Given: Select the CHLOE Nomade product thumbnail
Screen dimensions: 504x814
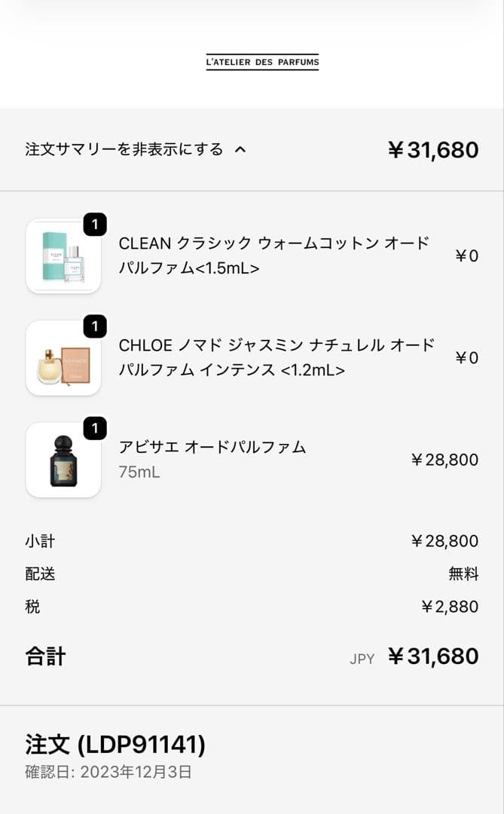Looking at the screenshot, I should click(63, 358).
